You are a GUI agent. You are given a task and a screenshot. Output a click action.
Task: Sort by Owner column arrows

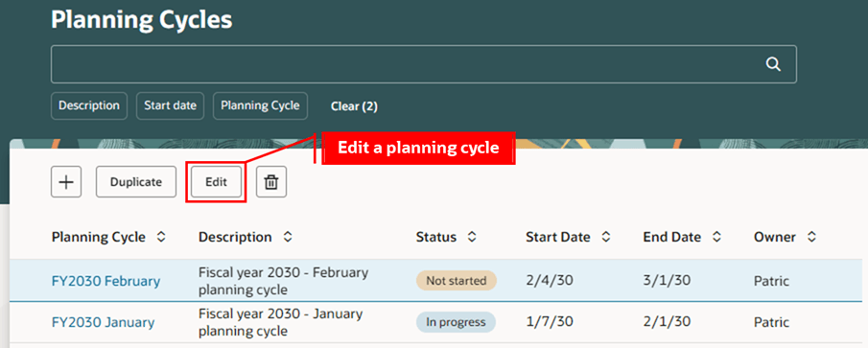click(811, 238)
